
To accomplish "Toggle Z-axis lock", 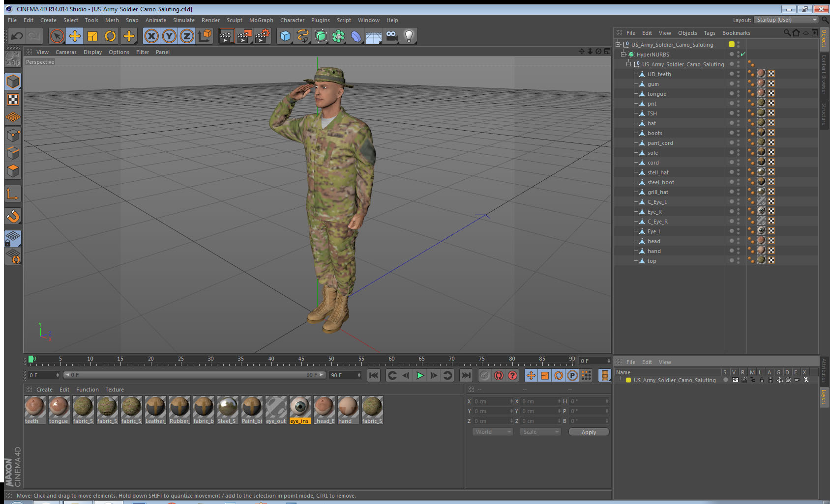I will click(187, 36).
